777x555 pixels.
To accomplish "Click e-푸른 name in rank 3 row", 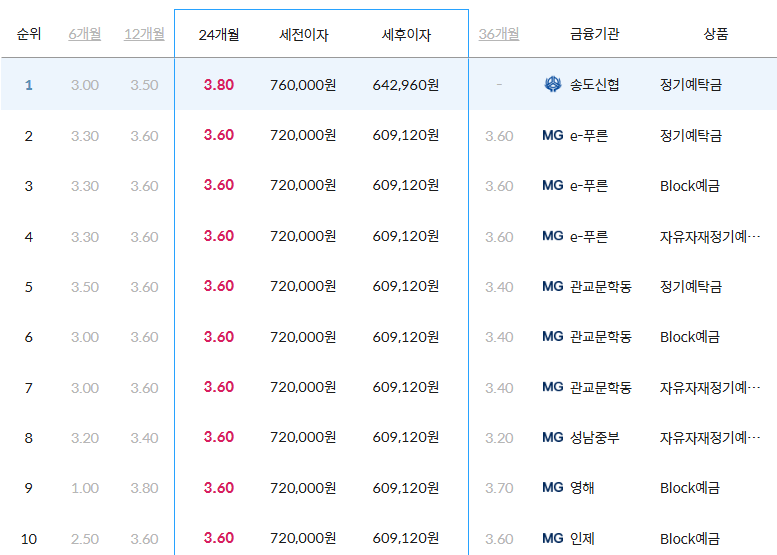I will pos(589,186).
